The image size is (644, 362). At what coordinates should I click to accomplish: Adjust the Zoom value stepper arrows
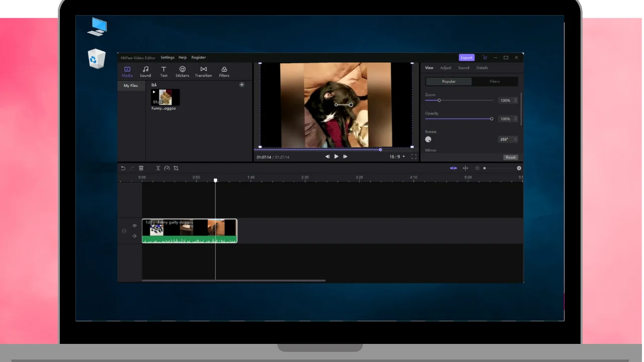tap(515, 101)
